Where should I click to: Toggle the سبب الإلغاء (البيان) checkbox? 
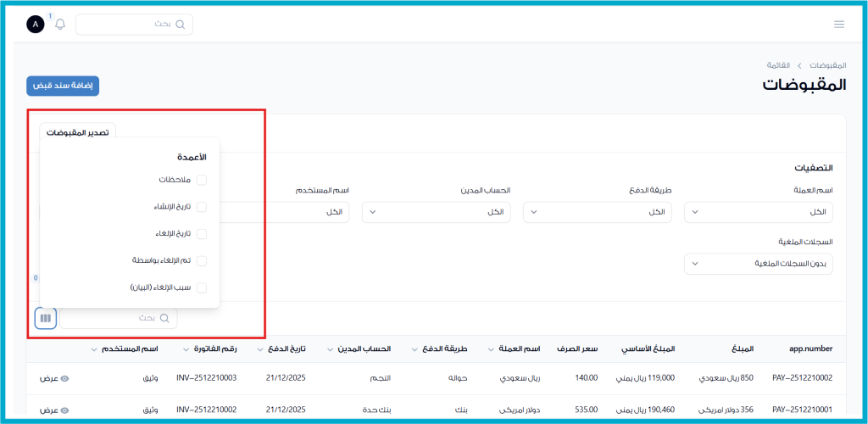pos(202,288)
